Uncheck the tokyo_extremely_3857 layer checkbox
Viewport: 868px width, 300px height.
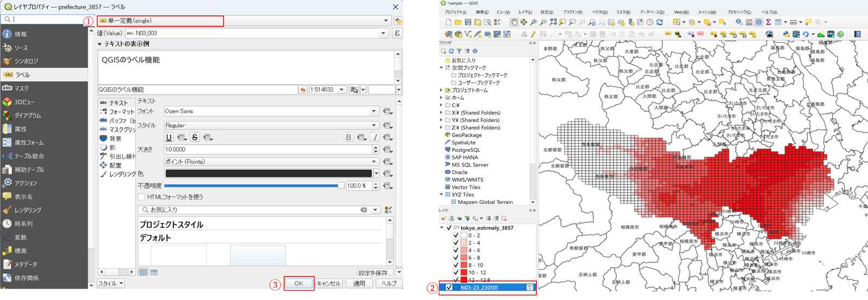point(449,228)
